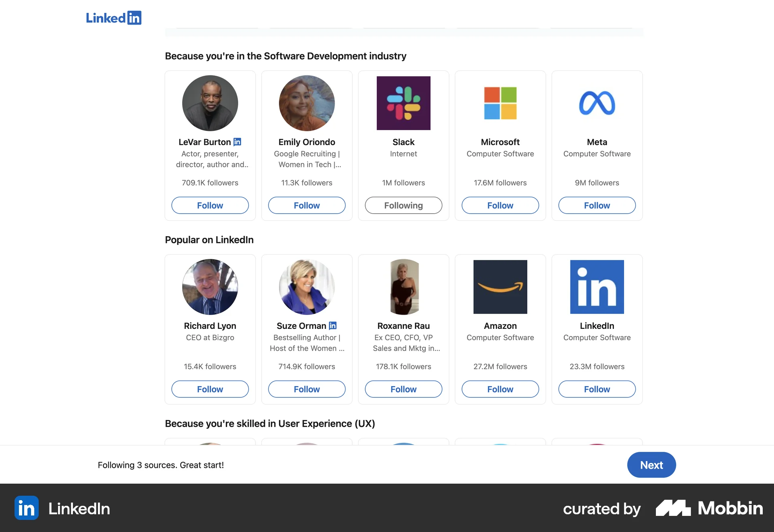Click the Slack logo on its suggestion card
The image size is (774, 532).
click(404, 103)
